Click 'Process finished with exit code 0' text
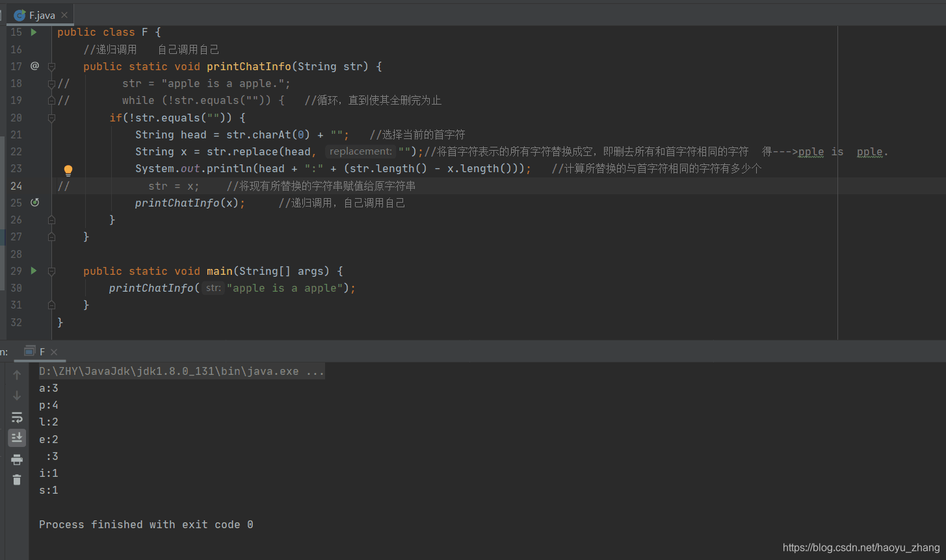Screen dimensions: 946x560 [146, 524]
